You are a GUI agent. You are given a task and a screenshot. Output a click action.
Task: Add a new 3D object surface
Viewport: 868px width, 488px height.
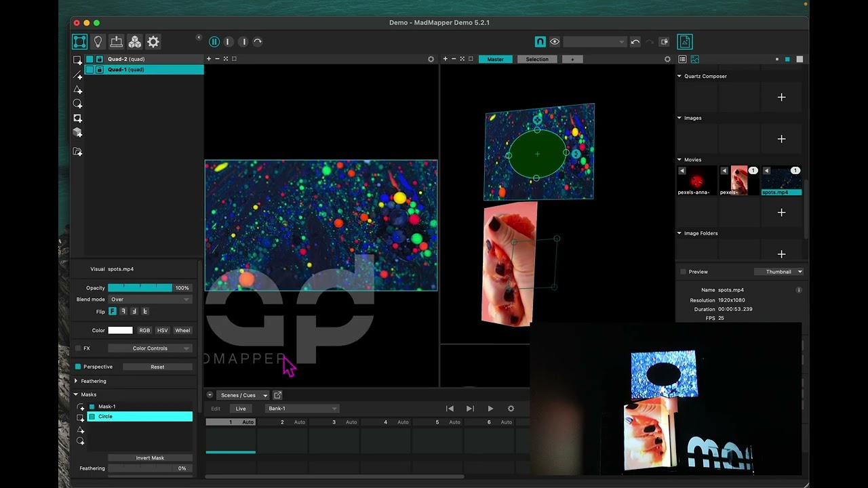click(78, 132)
